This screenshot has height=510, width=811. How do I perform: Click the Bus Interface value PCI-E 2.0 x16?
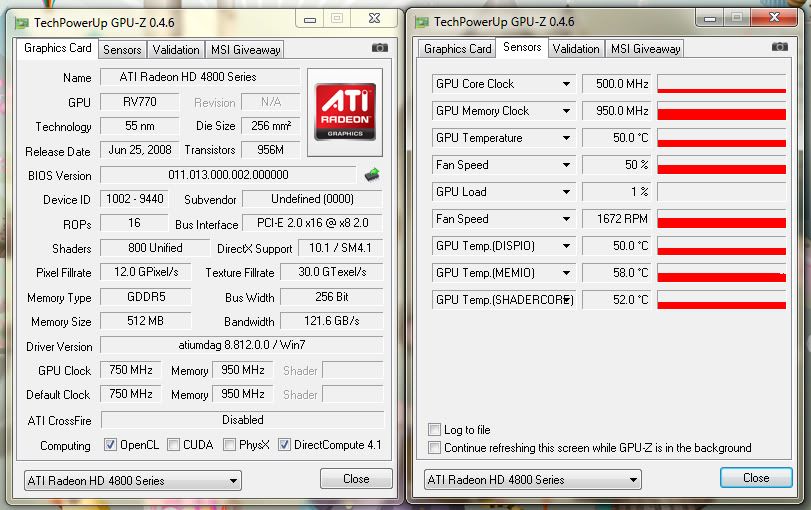tap(312, 223)
